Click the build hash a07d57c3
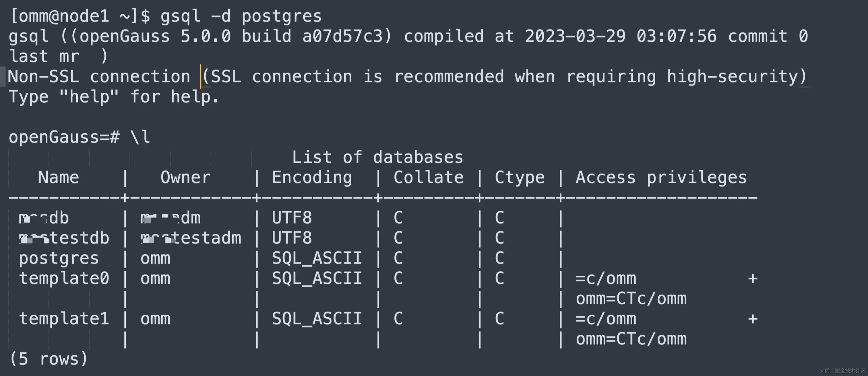 343,36
